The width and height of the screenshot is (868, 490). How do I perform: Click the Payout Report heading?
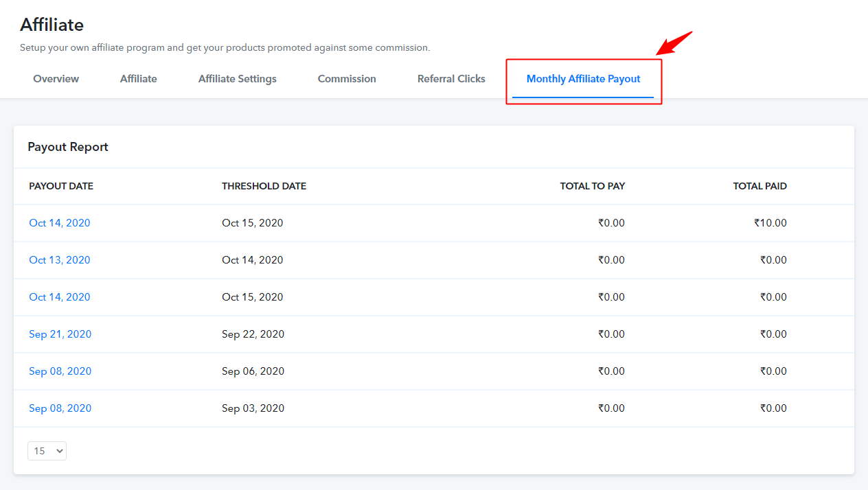67,146
